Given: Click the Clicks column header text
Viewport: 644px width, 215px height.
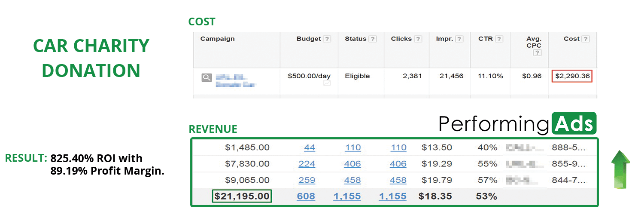Looking at the screenshot, I should [401, 39].
